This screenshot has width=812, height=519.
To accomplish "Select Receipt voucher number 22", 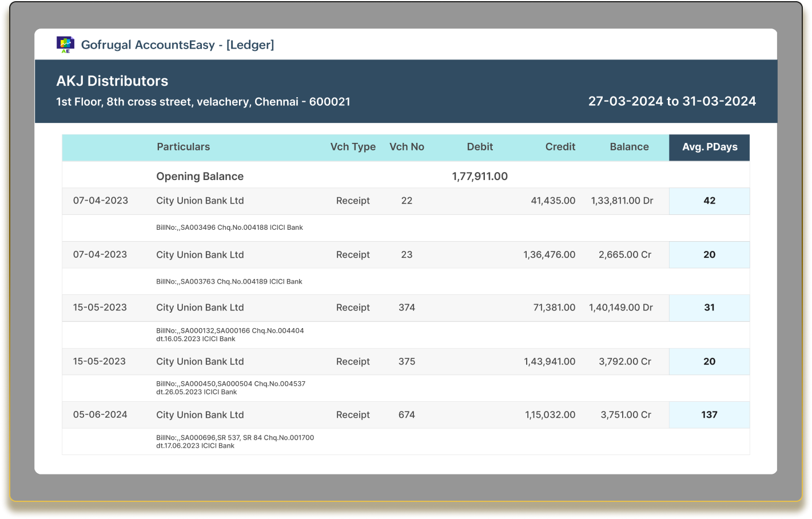I will [407, 201].
